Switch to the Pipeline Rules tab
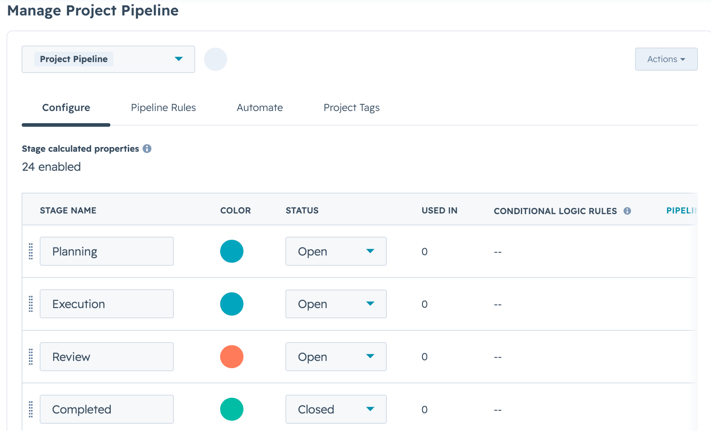This screenshot has width=711, height=431. click(163, 108)
